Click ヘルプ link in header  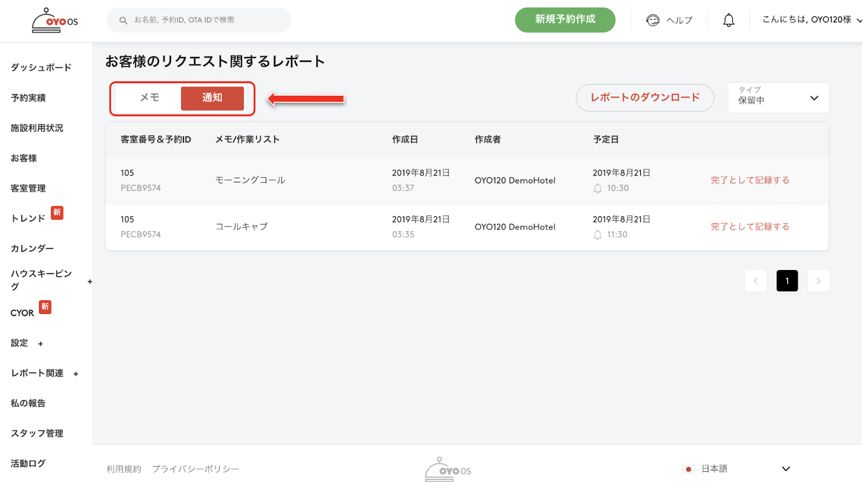679,20
